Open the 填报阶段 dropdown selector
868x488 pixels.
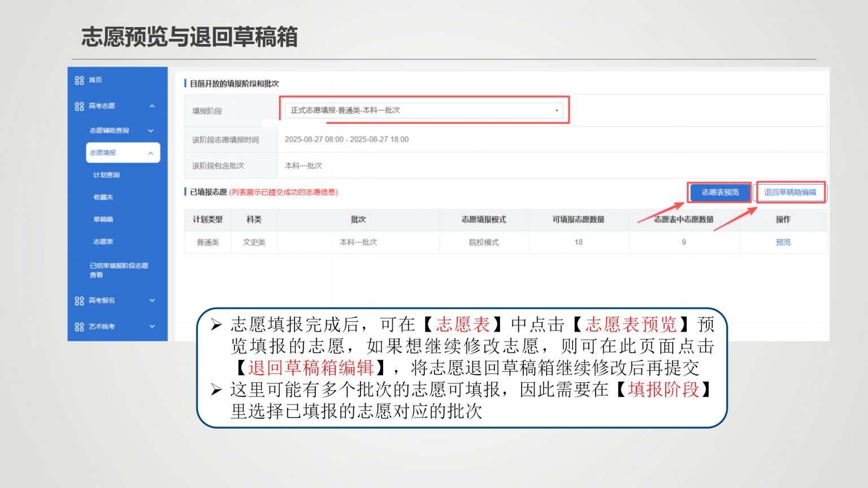tap(424, 110)
